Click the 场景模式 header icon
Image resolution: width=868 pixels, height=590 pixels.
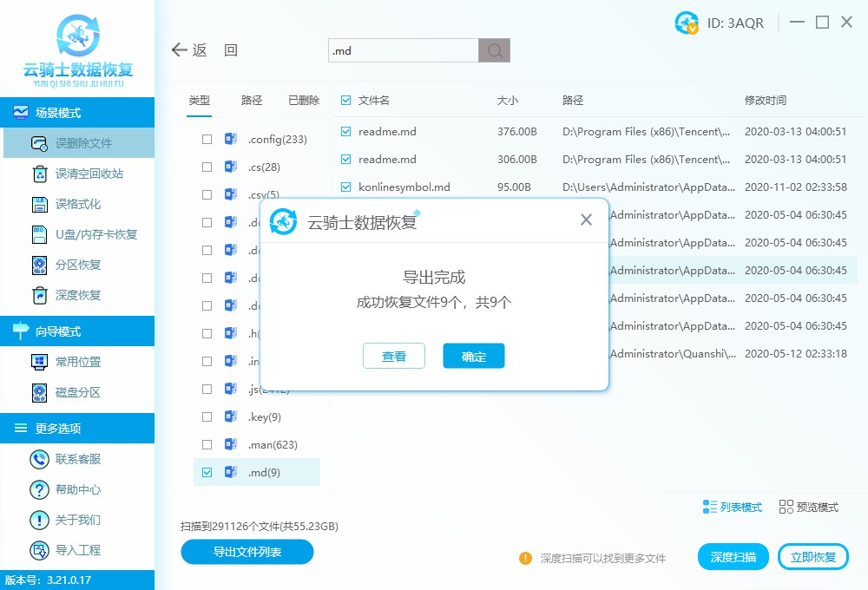click(21, 112)
